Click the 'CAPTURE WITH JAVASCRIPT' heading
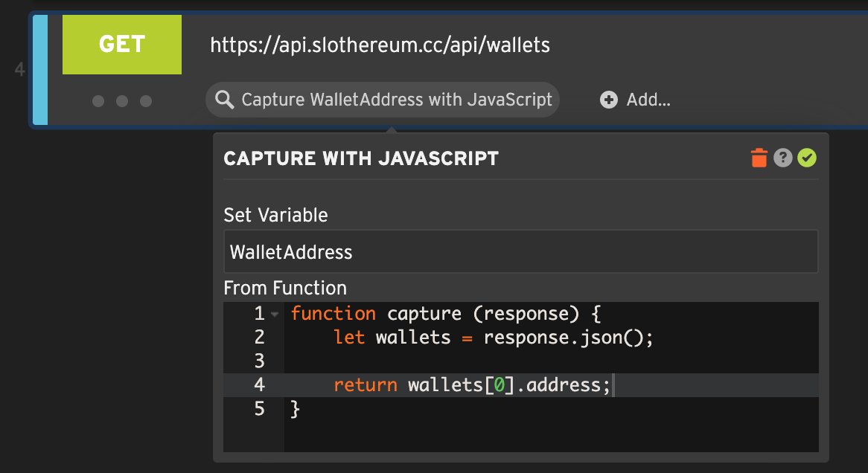 point(361,158)
